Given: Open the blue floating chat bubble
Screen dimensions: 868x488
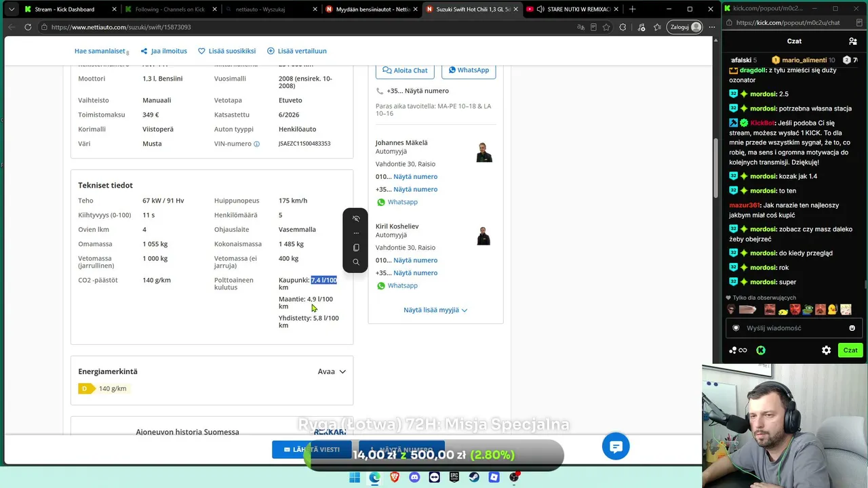Looking at the screenshot, I should 616,446.
